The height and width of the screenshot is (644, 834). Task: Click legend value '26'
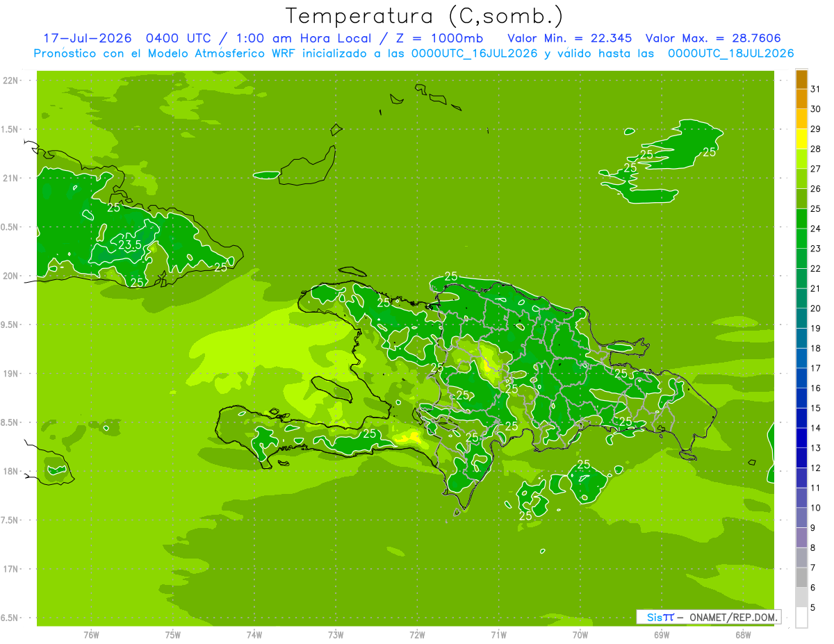coord(816,188)
